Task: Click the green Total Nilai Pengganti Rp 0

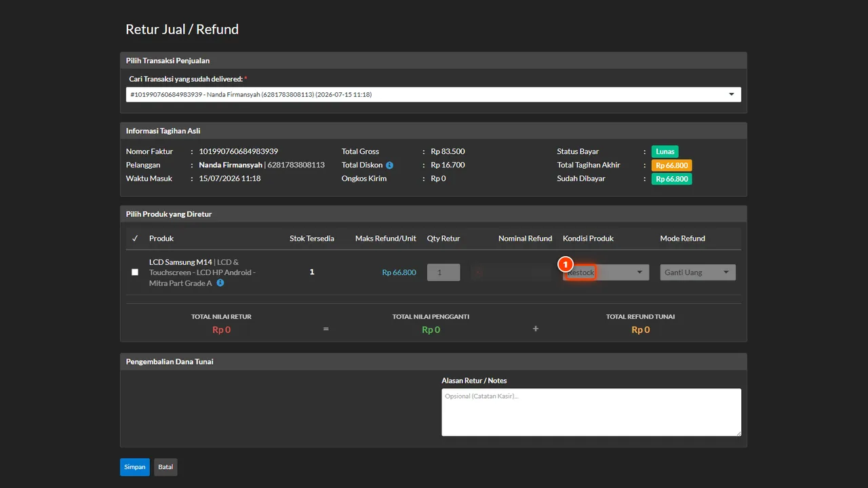Action: click(x=431, y=330)
